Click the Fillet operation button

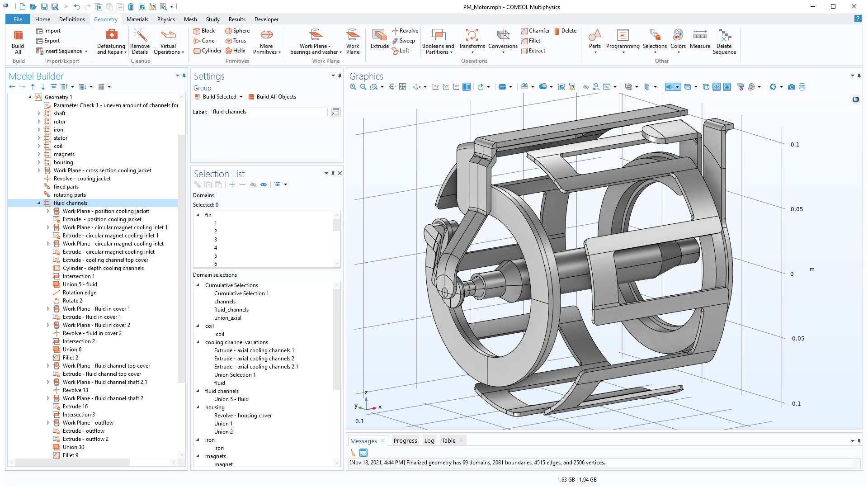point(531,41)
